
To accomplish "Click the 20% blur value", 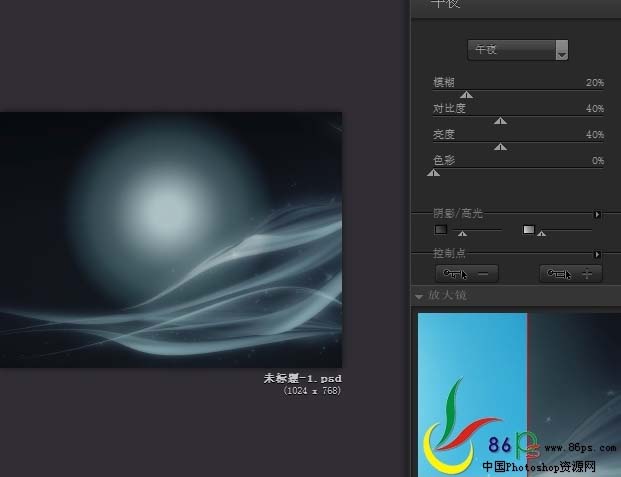I will click(594, 83).
